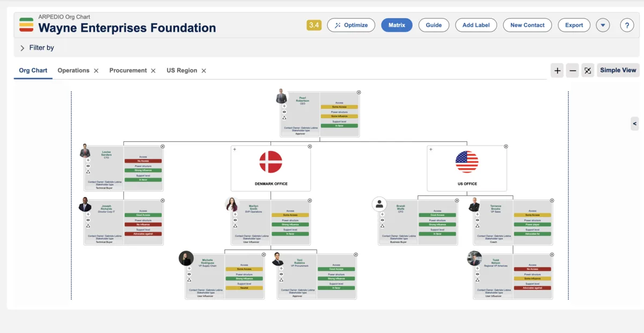Expand the US Office node with its plus control
The height and width of the screenshot is (333, 644).
430,149
